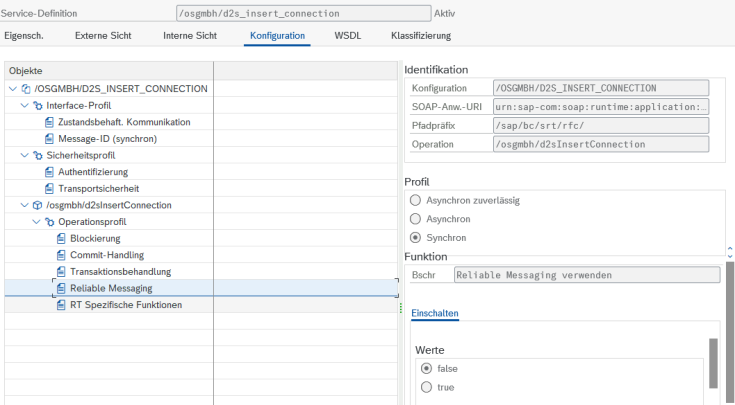The image size is (735, 405).
Task: Click the Transportsicherheit document icon
Action: (49, 188)
